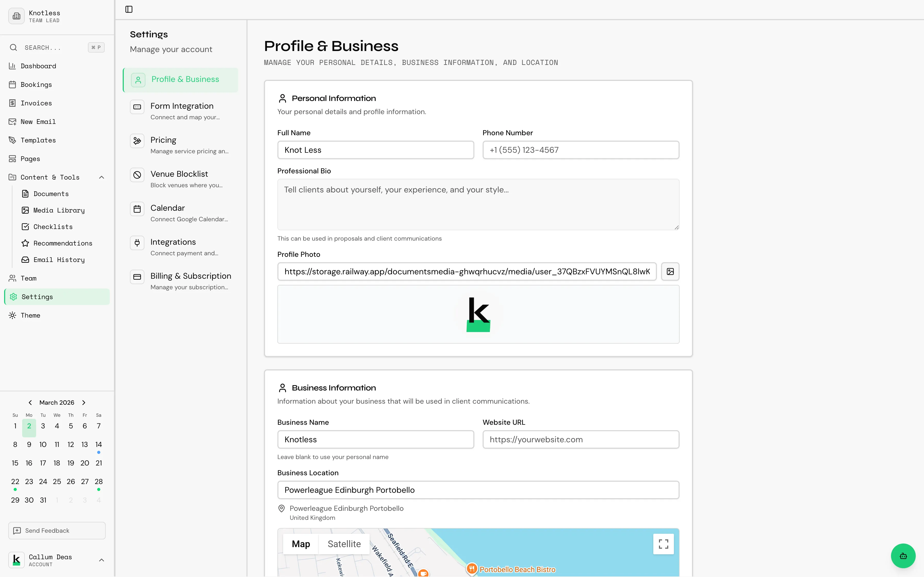
Task: Open Theme settings
Action: click(x=30, y=315)
